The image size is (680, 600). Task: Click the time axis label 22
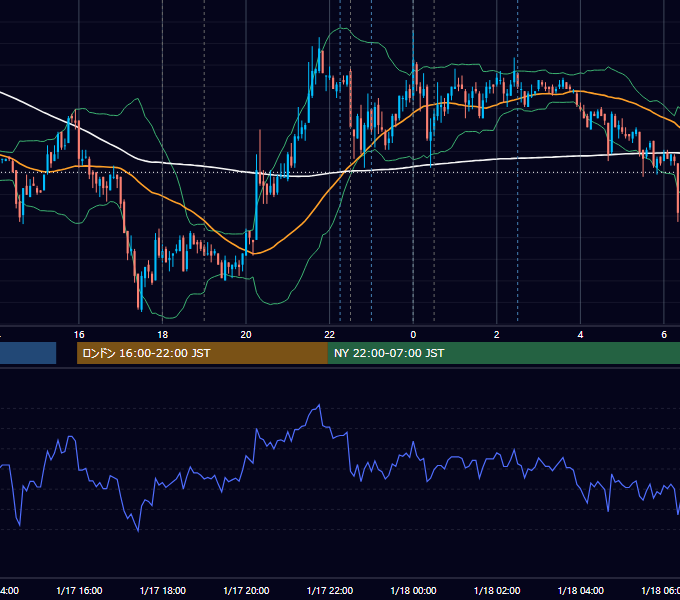pos(330,335)
